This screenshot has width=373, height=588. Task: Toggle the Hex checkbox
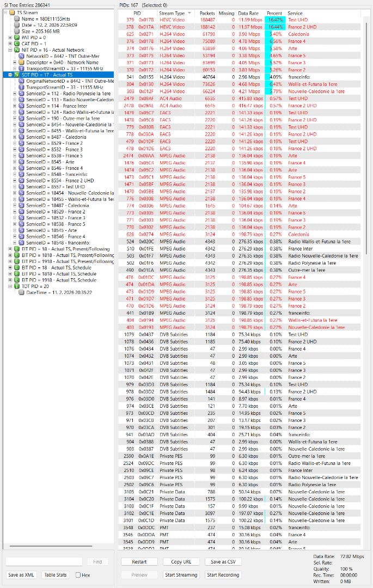pos(78,575)
